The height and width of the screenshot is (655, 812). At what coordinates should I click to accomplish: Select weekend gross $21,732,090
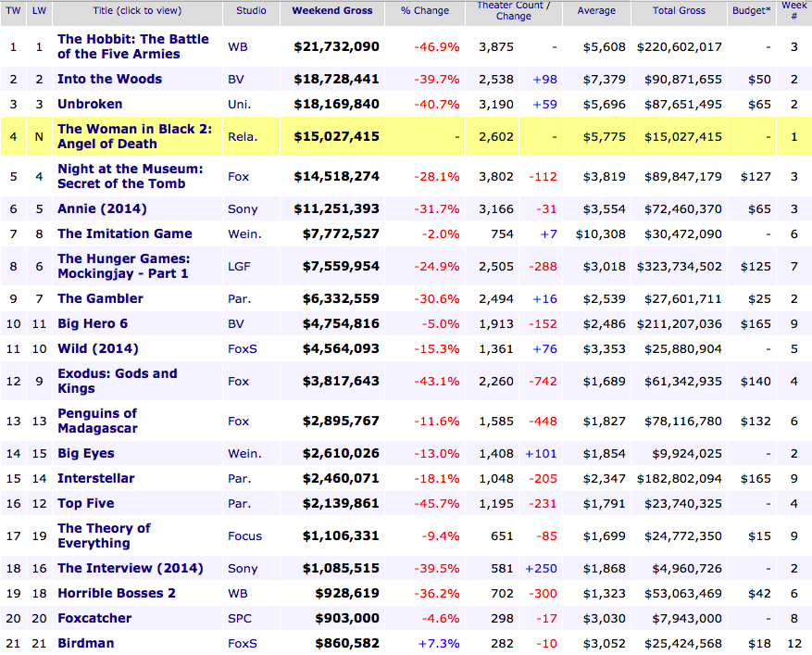(x=337, y=46)
